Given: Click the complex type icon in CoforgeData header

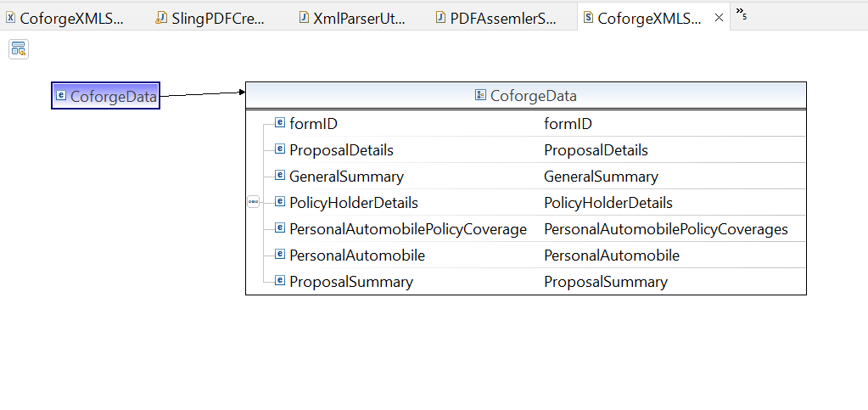Looking at the screenshot, I should (x=480, y=95).
